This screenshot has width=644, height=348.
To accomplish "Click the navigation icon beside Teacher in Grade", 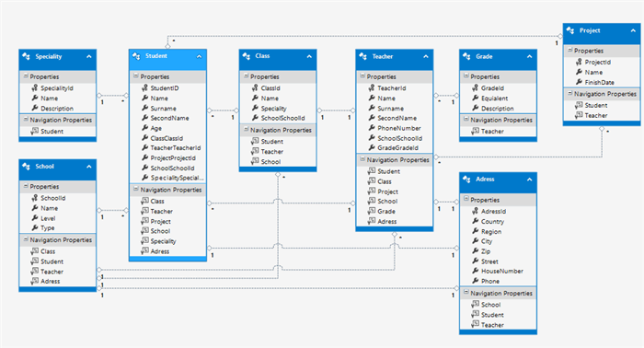I will (x=476, y=131).
